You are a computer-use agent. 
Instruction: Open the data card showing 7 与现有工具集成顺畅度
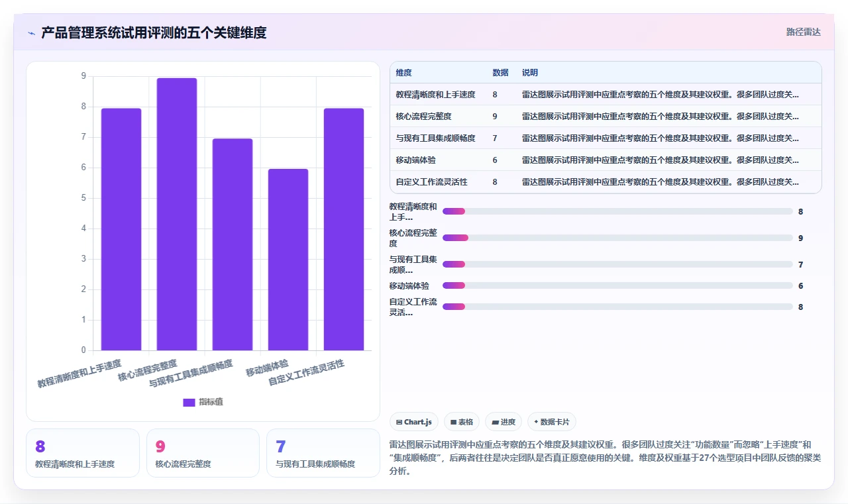[x=323, y=453]
